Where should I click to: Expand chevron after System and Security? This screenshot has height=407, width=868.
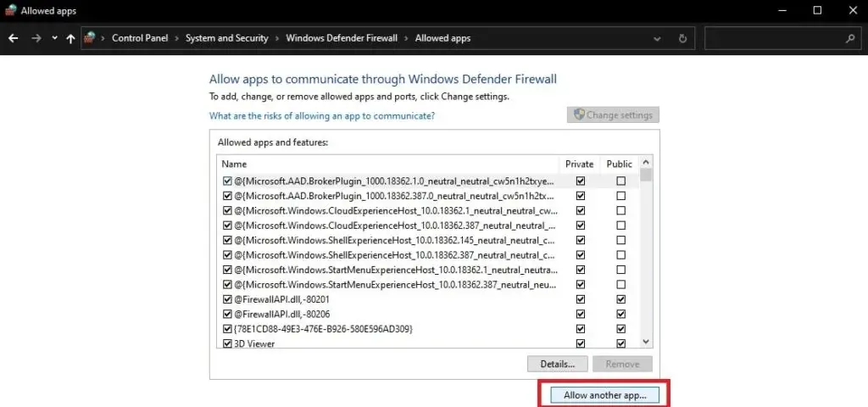(277, 38)
